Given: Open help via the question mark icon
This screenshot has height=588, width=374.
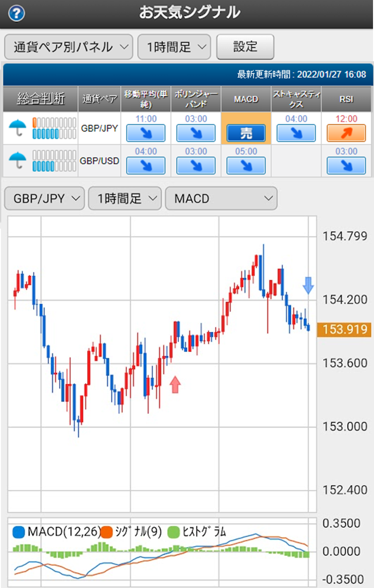Looking at the screenshot, I should pyautogui.click(x=16, y=14).
